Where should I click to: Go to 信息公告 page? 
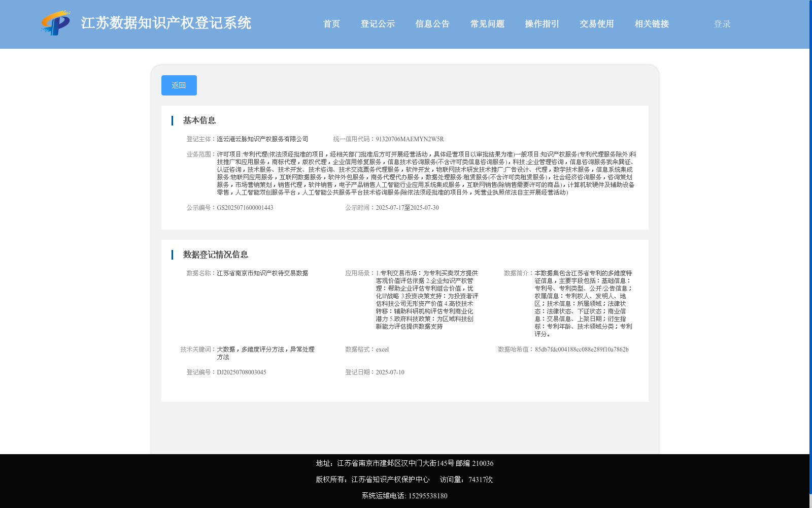point(432,24)
